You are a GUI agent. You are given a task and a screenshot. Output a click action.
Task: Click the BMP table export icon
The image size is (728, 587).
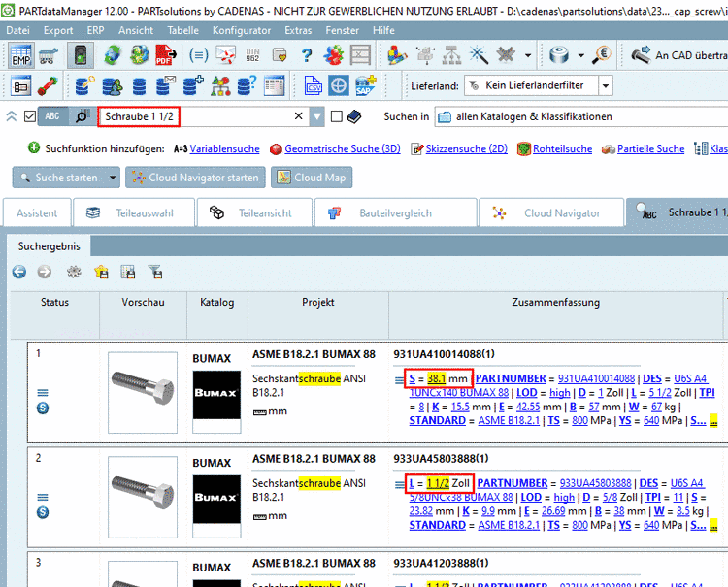21,55
